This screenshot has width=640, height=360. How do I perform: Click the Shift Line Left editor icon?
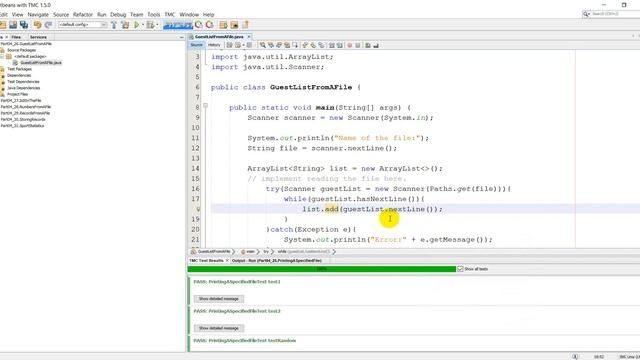coord(331,45)
